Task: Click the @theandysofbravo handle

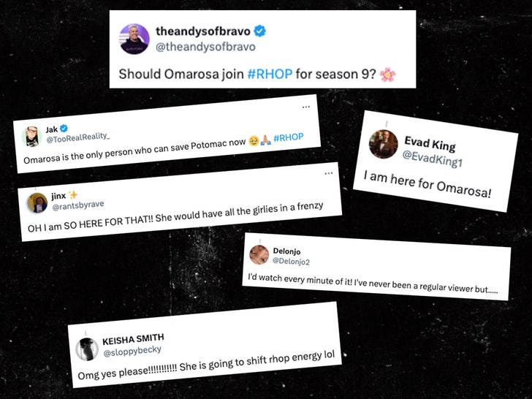Action: coord(205,47)
